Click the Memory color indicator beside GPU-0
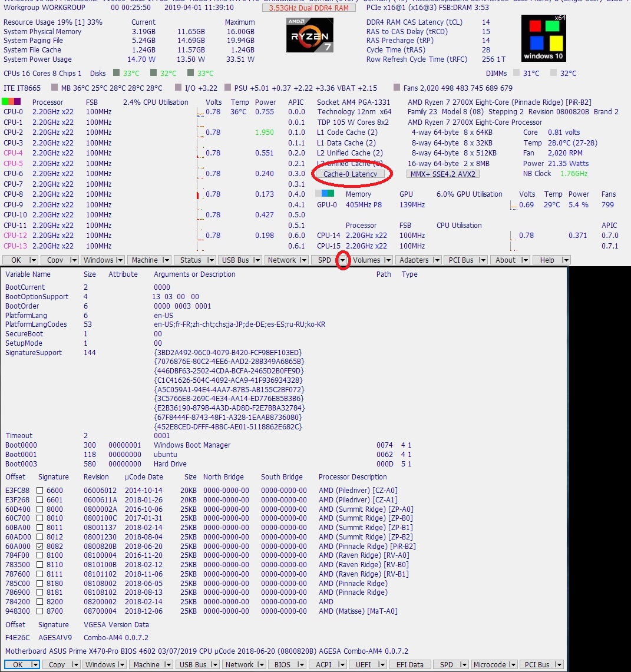Image resolution: width=631 pixels, height=672 pixels. pyautogui.click(x=325, y=193)
